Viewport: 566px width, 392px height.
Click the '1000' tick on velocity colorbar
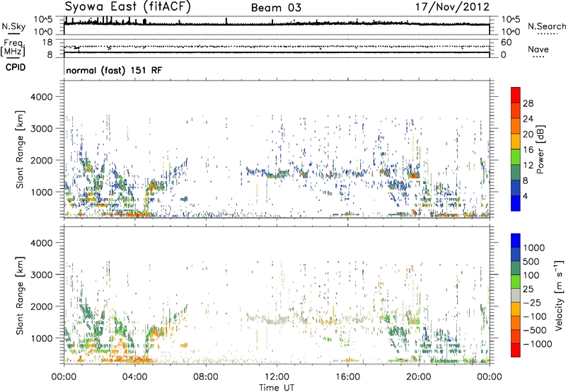click(x=534, y=248)
